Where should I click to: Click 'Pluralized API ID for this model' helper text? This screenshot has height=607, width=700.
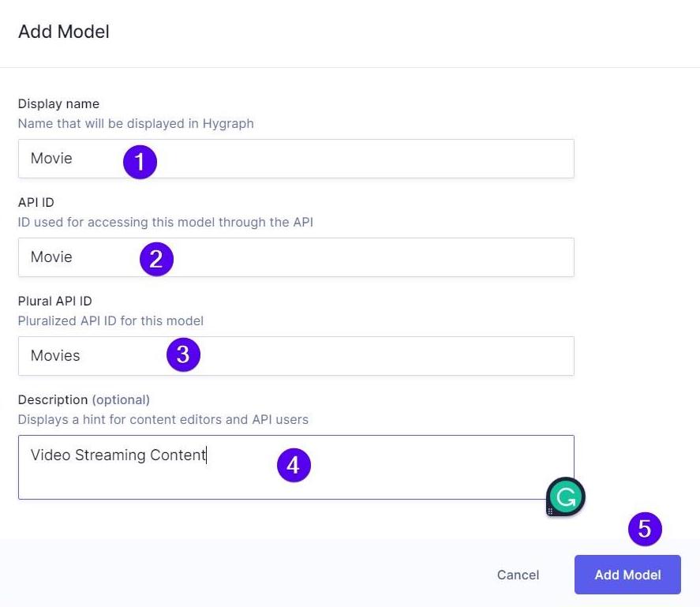coord(110,320)
